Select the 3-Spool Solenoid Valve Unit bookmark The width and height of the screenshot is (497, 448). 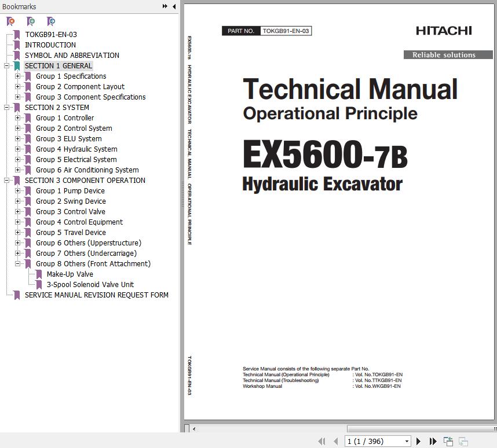[x=90, y=285]
